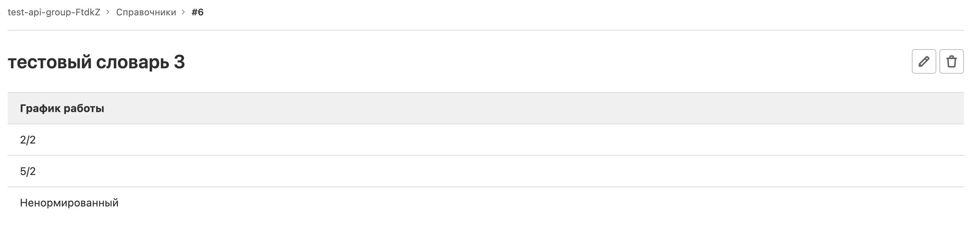Image resolution: width=980 pixels, height=241 pixels.
Task: Select the Ненормированный row
Action: (x=69, y=203)
